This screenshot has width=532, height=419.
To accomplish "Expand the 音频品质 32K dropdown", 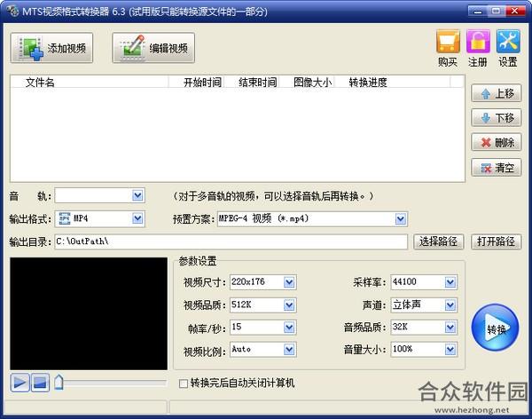I will pyautogui.click(x=450, y=328).
